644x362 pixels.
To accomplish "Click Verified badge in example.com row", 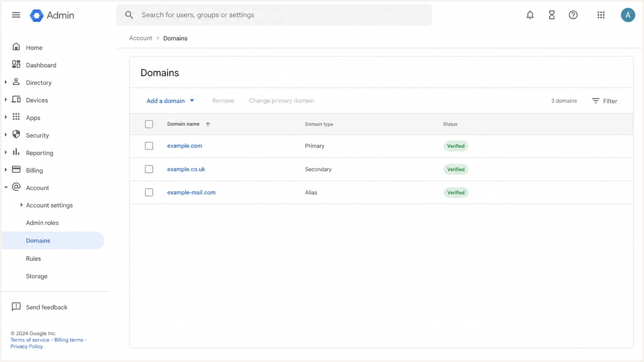I will coord(456,146).
